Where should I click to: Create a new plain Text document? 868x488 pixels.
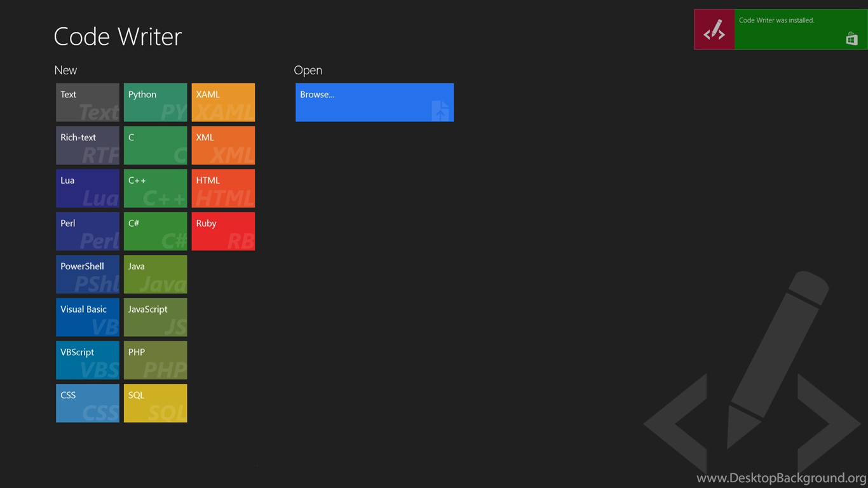(x=88, y=102)
